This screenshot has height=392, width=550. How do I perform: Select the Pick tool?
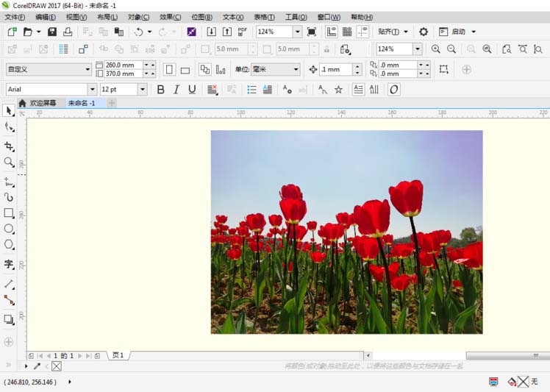[x=8, y=110]
